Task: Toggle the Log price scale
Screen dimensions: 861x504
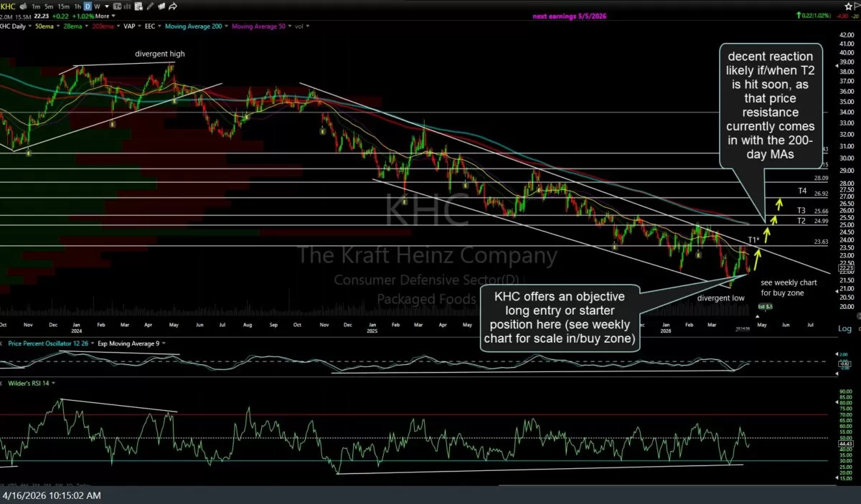Action: pos(845,328)
